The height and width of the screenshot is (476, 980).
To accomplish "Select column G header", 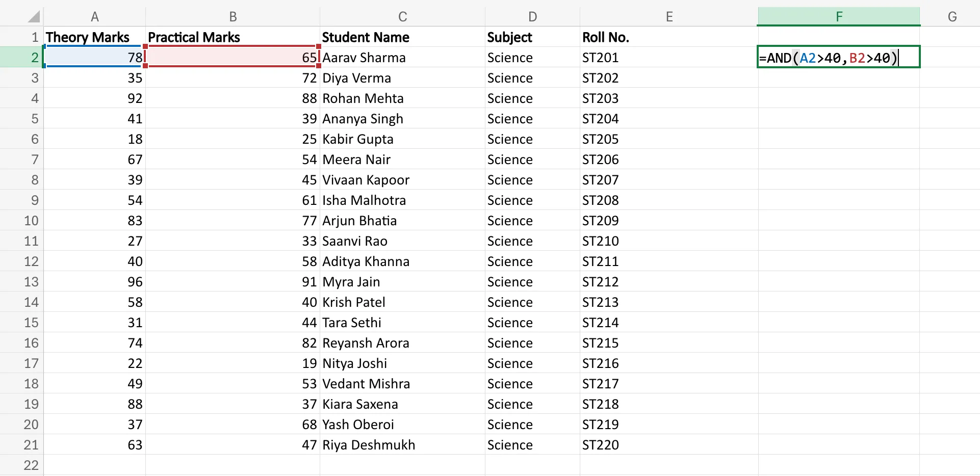I will 952,16.
